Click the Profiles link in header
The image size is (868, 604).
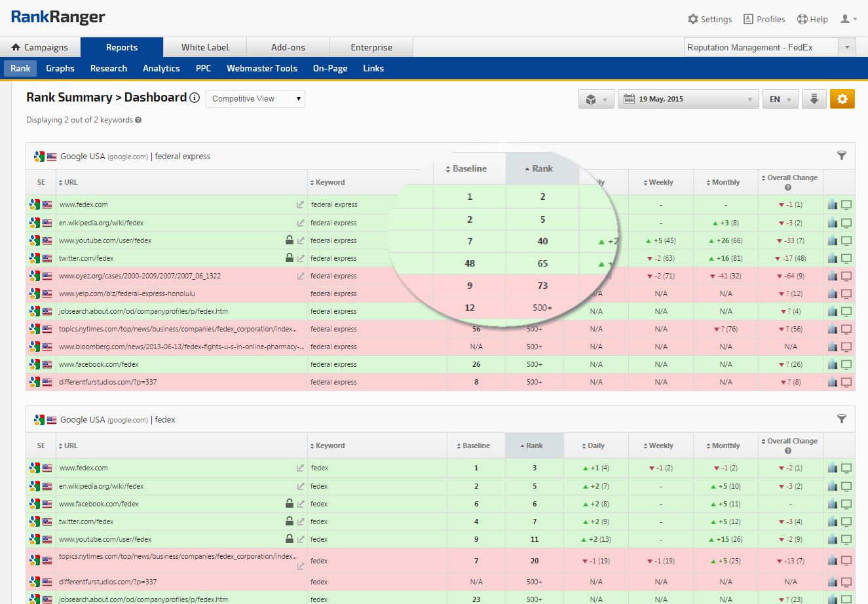[764, 19]
